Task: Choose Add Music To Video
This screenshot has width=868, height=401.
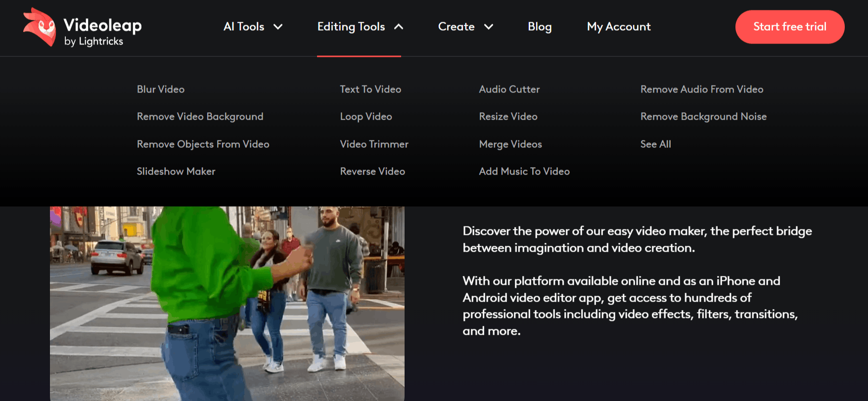Action: click(524, 172)
